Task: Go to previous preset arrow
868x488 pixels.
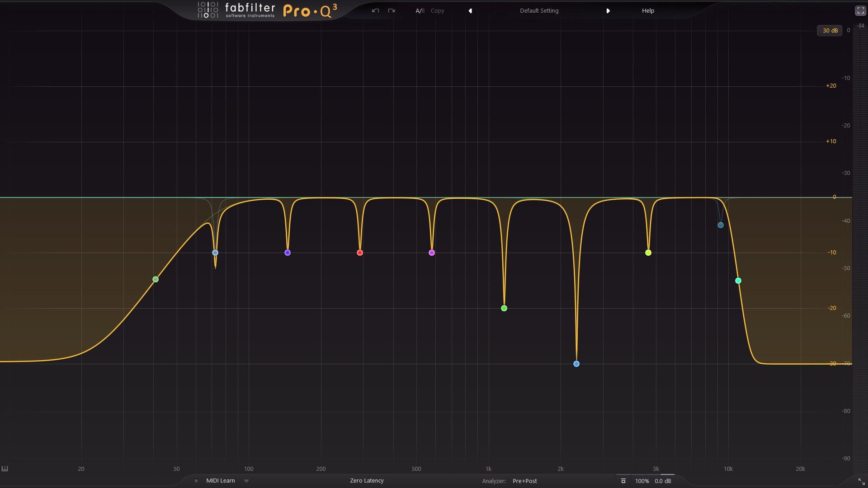Action: 470,11
